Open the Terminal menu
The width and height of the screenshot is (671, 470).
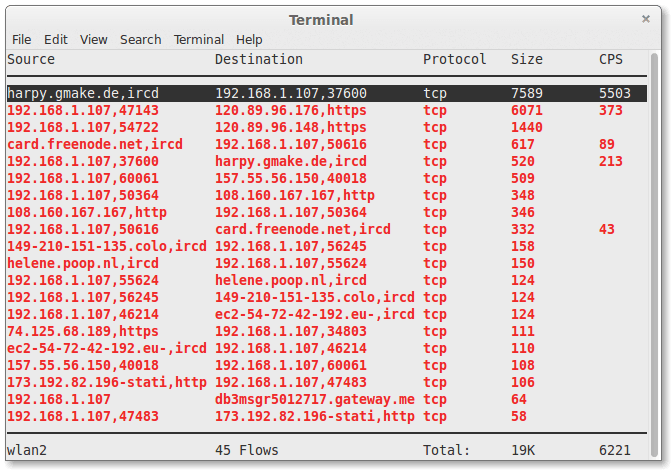pos(198,40)
